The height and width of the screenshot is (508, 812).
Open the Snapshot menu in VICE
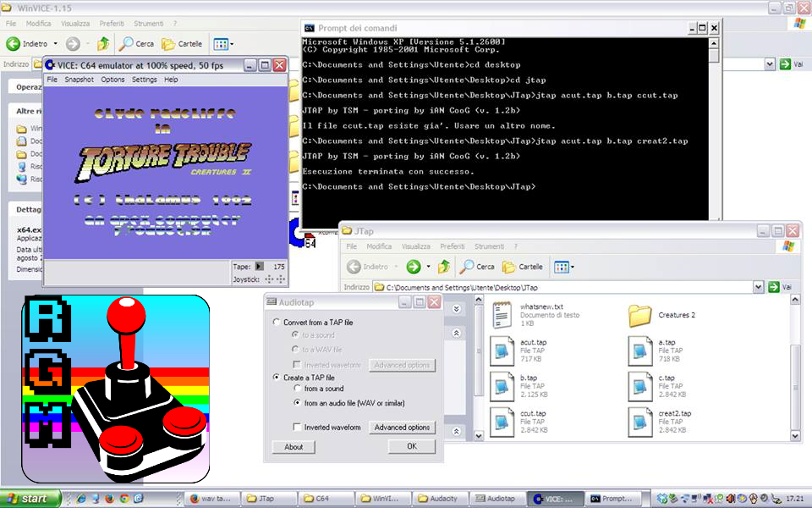pos(80,80)
